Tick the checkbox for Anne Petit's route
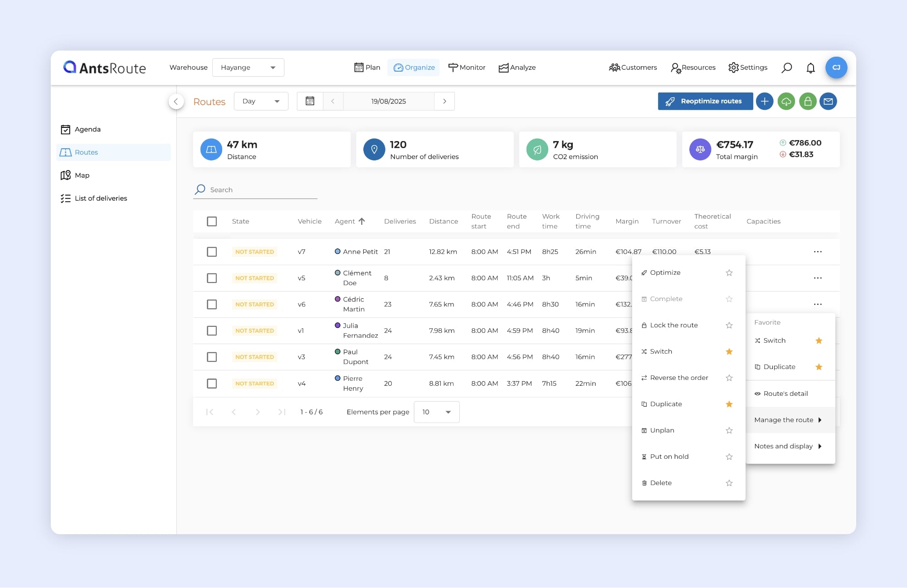 coord(212,252)
